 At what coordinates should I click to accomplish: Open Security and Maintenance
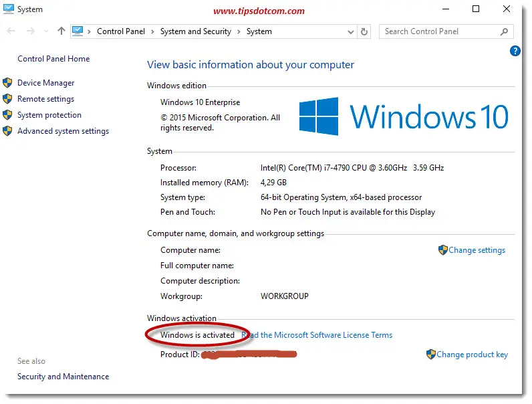click(x=63, y=377)
